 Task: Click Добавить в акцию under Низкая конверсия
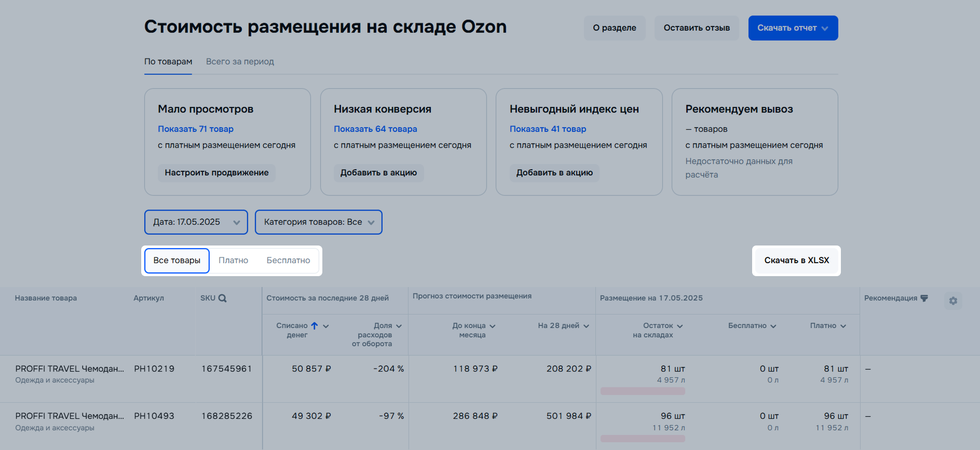378,173
